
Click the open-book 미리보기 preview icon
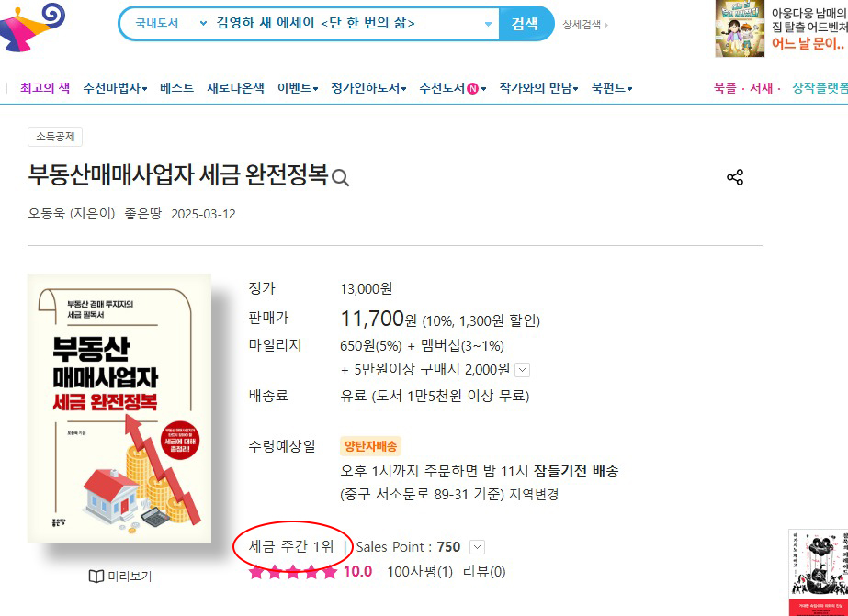click(x=96, y=577)
